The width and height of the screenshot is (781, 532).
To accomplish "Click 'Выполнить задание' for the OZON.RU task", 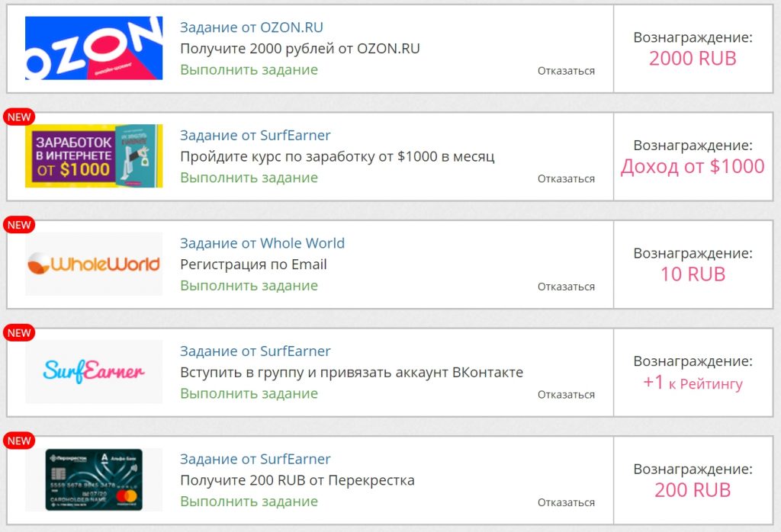I will pos(249,70).
